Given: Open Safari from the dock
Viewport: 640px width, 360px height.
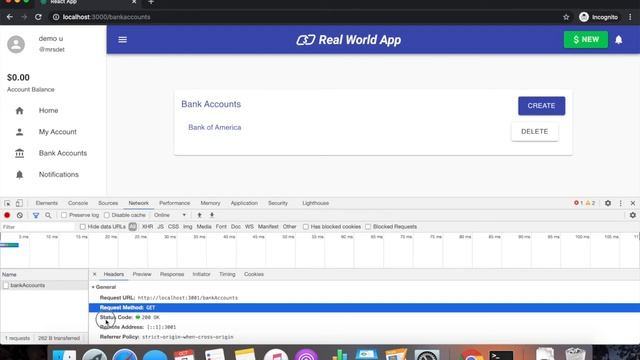Looking at the screenshot, I should tap(124, 355).
